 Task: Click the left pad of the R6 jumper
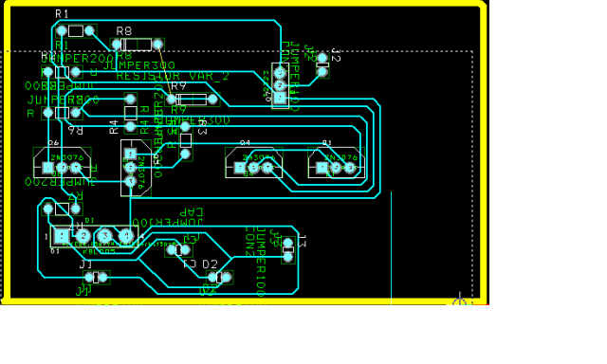[47, 113]
